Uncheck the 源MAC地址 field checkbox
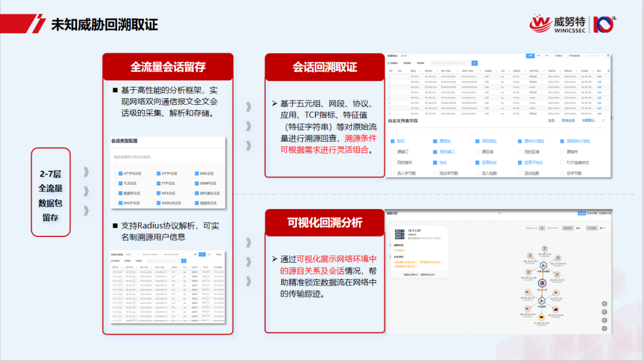The width and height of the screenshot is (644, 361). click(519, 141)
